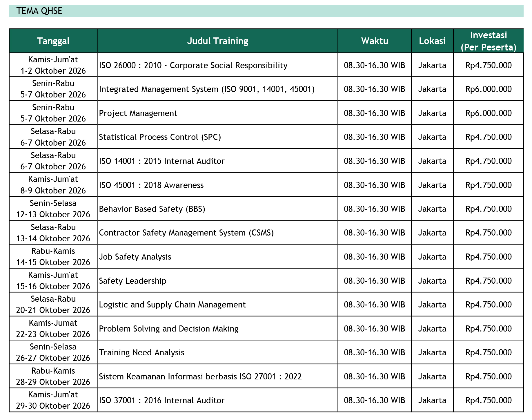Select 'Contractor Safety Management System (CSMS)'
This screenshot has width=532, height=420.
coord(186,233)
